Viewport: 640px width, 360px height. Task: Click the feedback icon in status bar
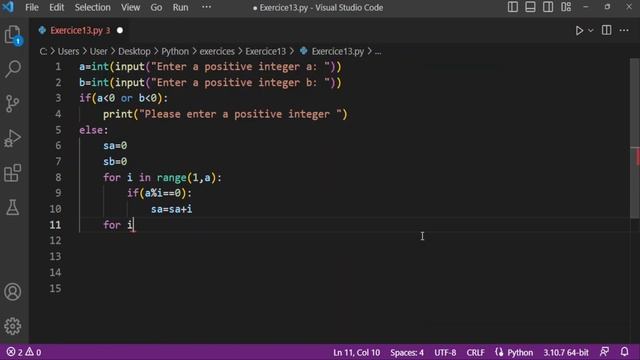[604, 352]
